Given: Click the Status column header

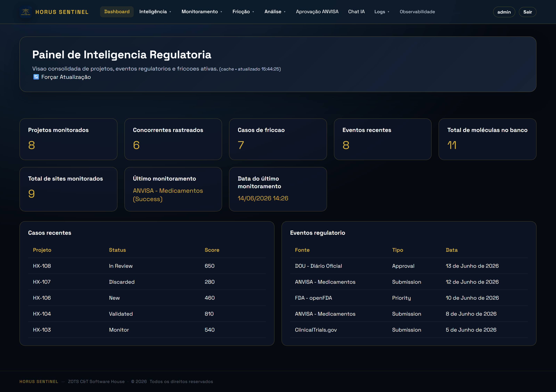Looking at the screenshot, I should pos(117,250).
